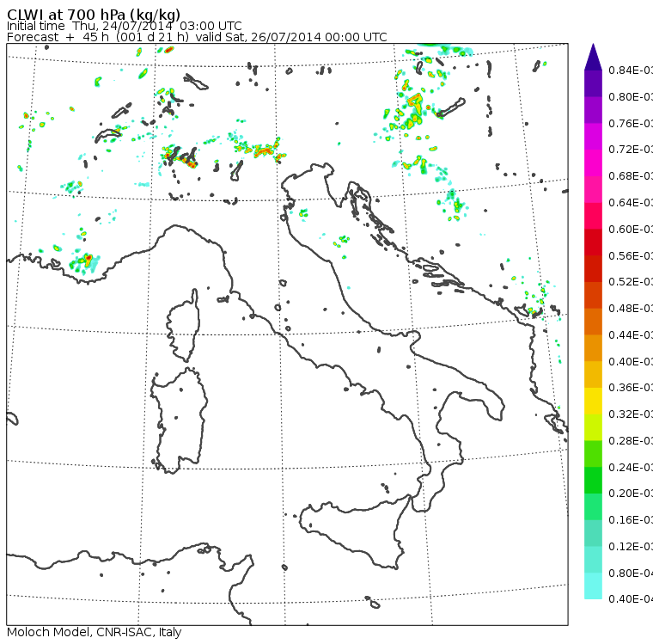Click the 0.40E-03 legend label
This screenshot has width=653, height=644.
point(631,361)
